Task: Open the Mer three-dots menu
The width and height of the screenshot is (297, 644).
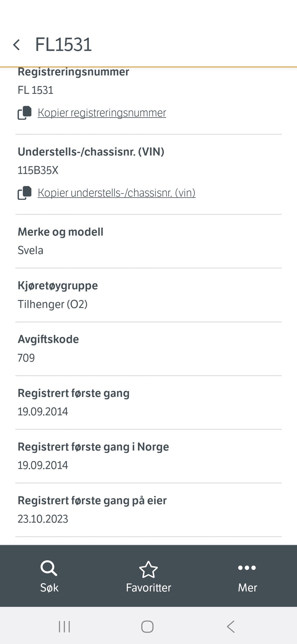Action: coord(247,568)
